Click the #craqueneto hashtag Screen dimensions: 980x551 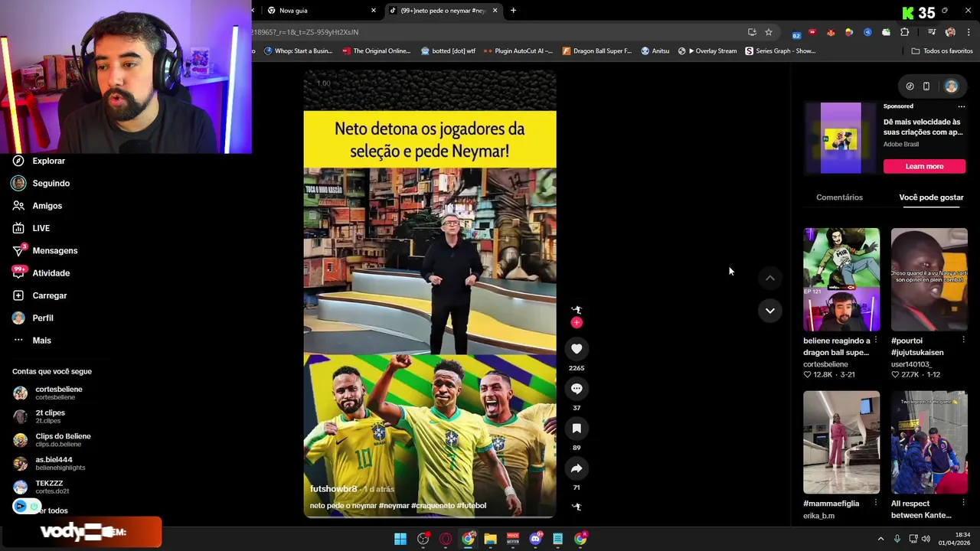click(433, 506)
